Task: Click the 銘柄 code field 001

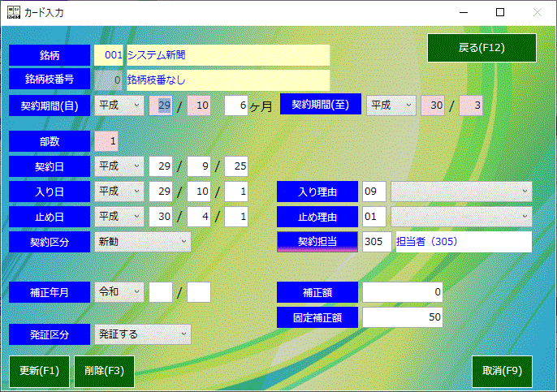Action: (x=108, y=55)
